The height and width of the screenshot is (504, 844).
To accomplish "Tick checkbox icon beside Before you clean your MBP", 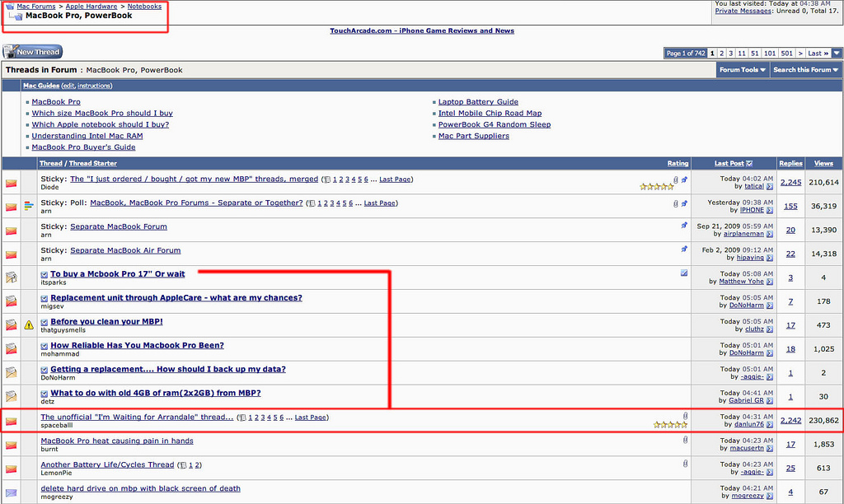I will coord(45,322).
